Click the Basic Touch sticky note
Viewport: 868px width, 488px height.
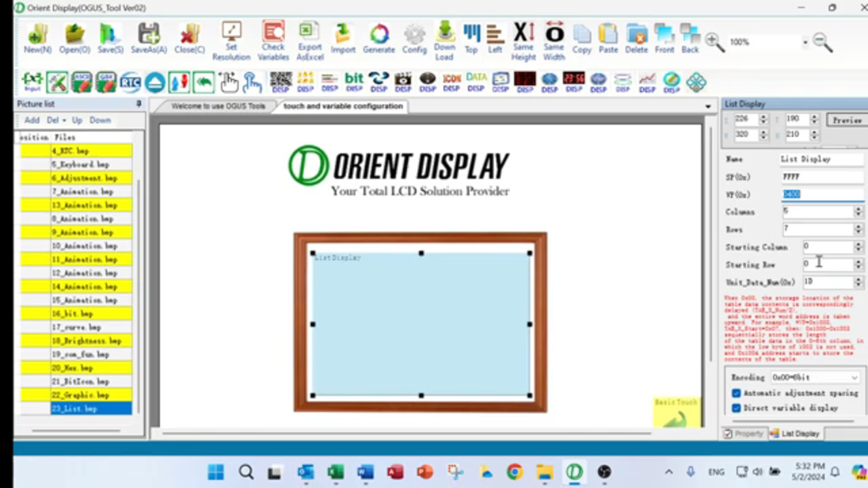[675, 412]
